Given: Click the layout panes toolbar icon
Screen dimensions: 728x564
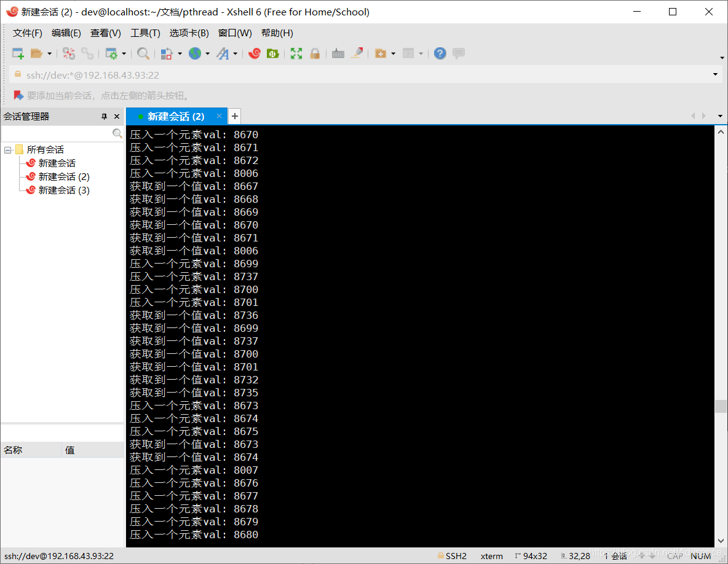Looking at the screenshot, I should click(408, 53).
